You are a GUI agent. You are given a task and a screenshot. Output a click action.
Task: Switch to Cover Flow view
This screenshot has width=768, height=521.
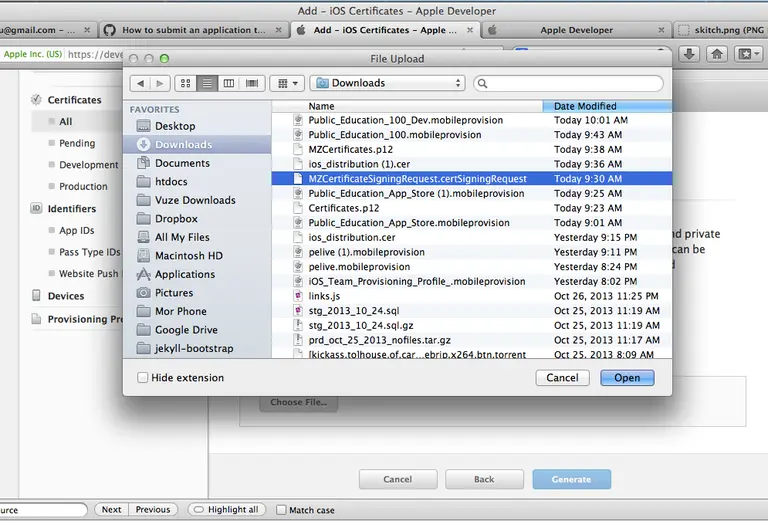tap(252, 83)
